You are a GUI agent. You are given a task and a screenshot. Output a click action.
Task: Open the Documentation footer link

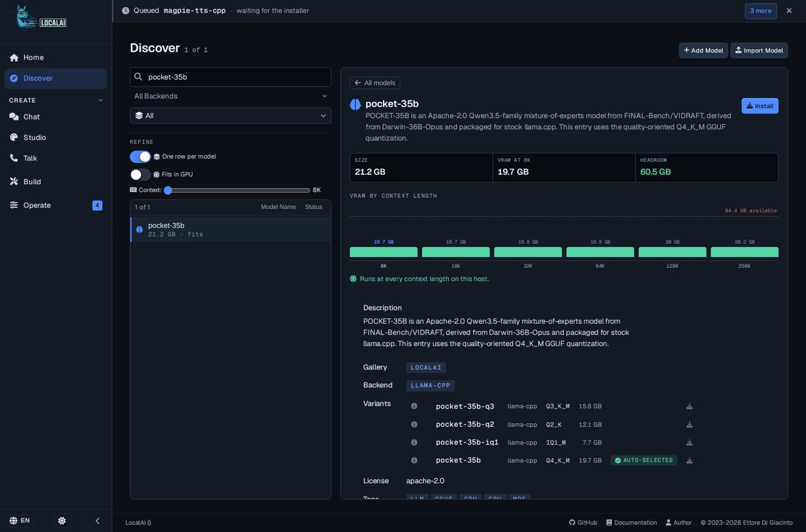click(x=631, y=523)
